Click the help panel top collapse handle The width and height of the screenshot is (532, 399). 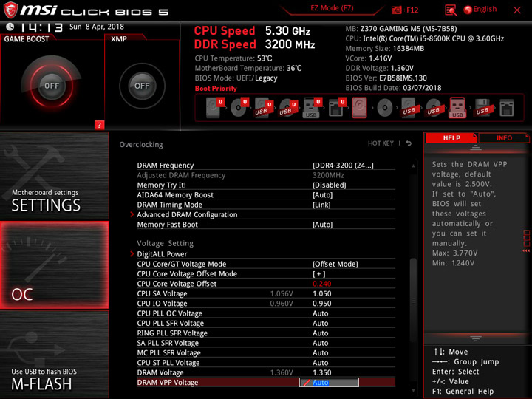point(476,147)
